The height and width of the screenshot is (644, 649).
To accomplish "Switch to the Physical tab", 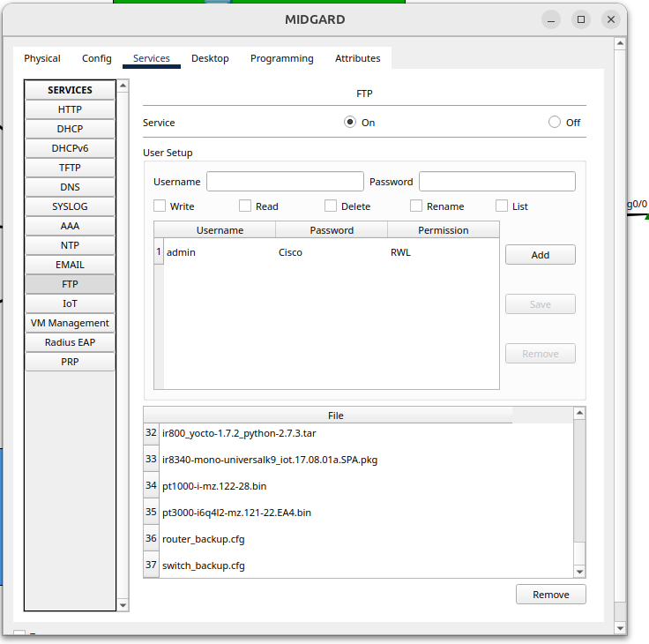I will click(42, 58).
